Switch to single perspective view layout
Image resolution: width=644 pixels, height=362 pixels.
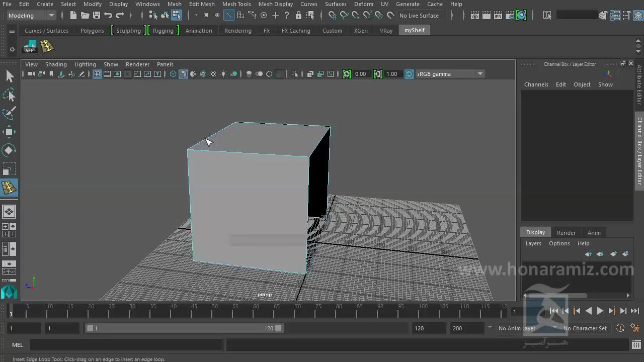pyautogui.click(x=9, y=212)
